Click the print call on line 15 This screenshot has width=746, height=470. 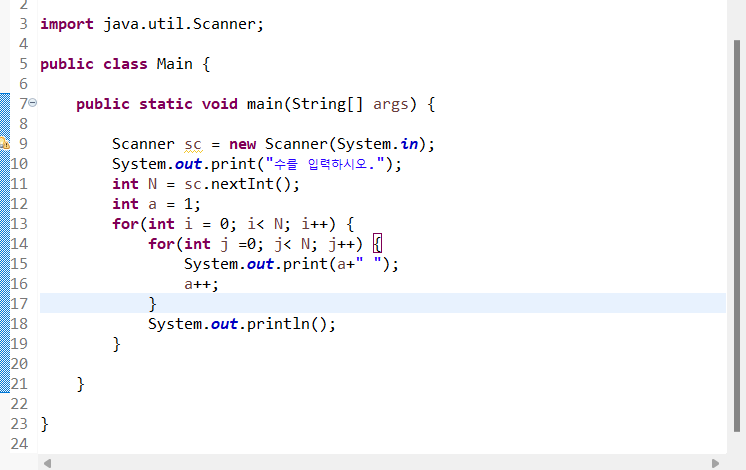[x=305, y=264]
